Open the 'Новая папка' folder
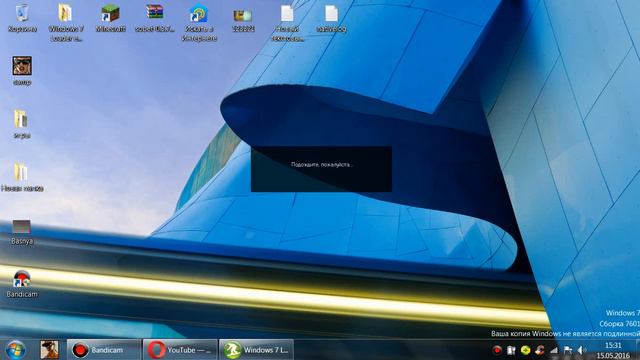Screen dimensions: 640x360 (x=22, y=177)
